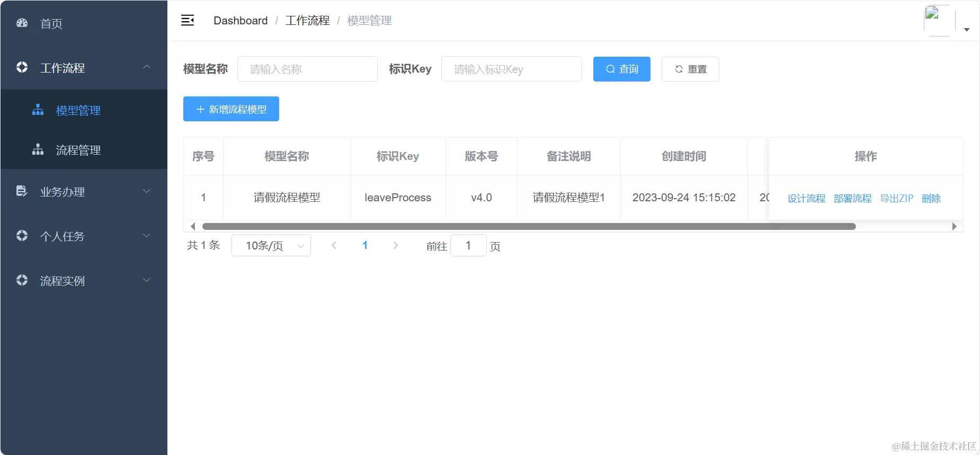Click Dashboard breadcrumb link
The image size is (980, 455).
[x=240, y=21]
